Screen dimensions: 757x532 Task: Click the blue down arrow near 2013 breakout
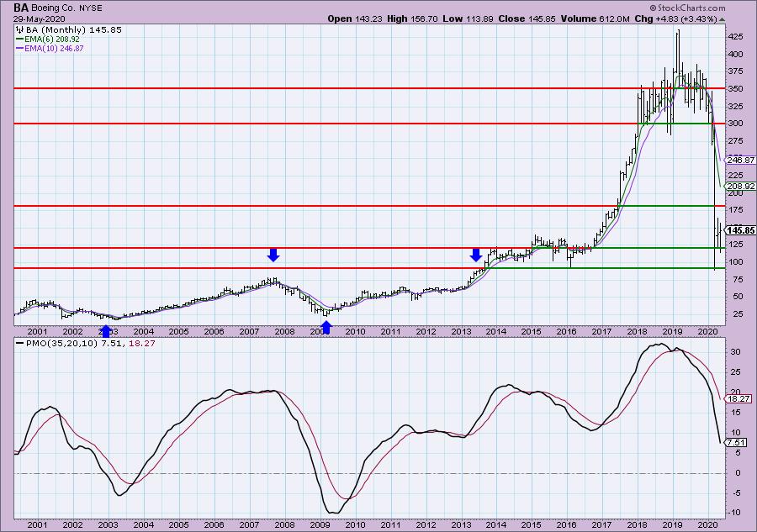[x=475, y=255]
